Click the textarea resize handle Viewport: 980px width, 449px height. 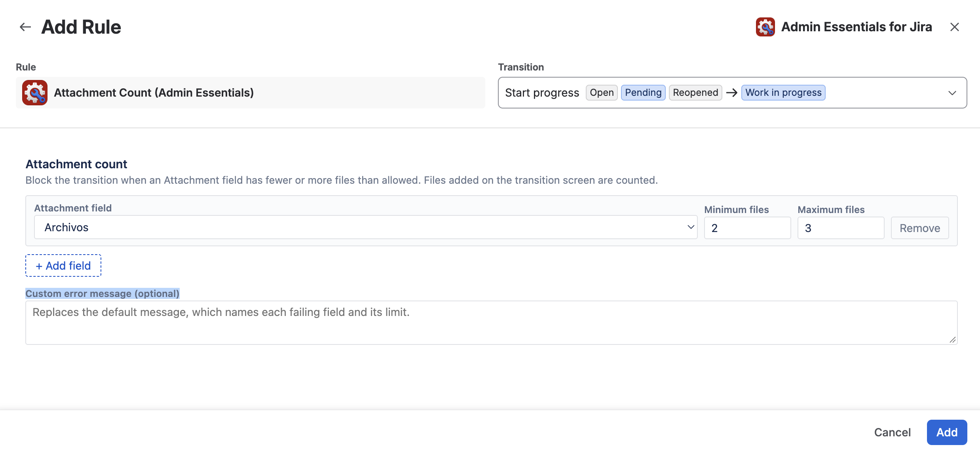[952, 340]
